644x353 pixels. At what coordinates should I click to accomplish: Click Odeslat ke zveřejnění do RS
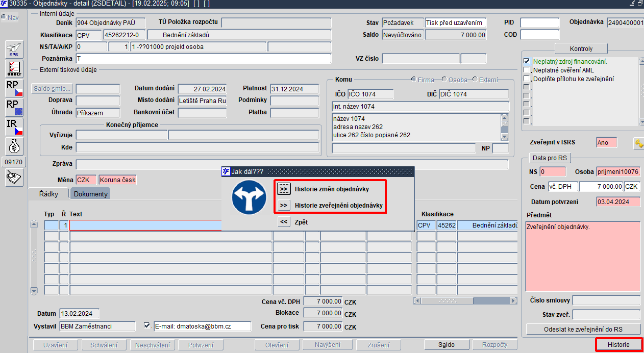(x=583, y=329)
